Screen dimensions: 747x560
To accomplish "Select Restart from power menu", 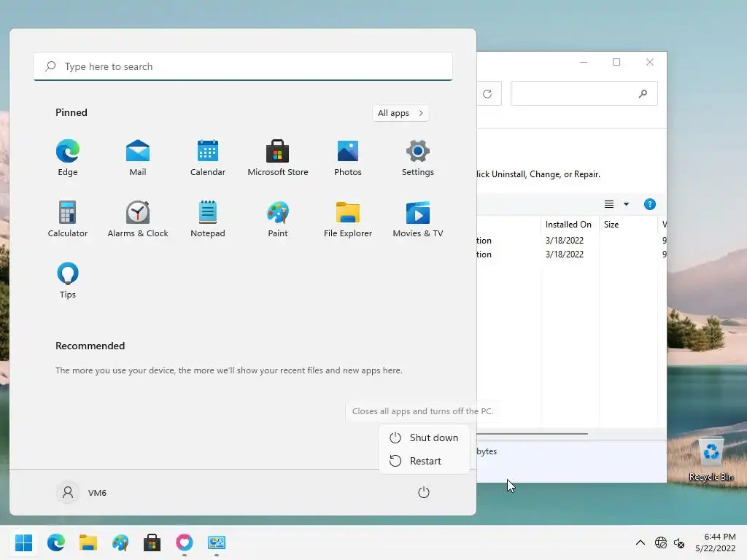I will tap(424, 461).
